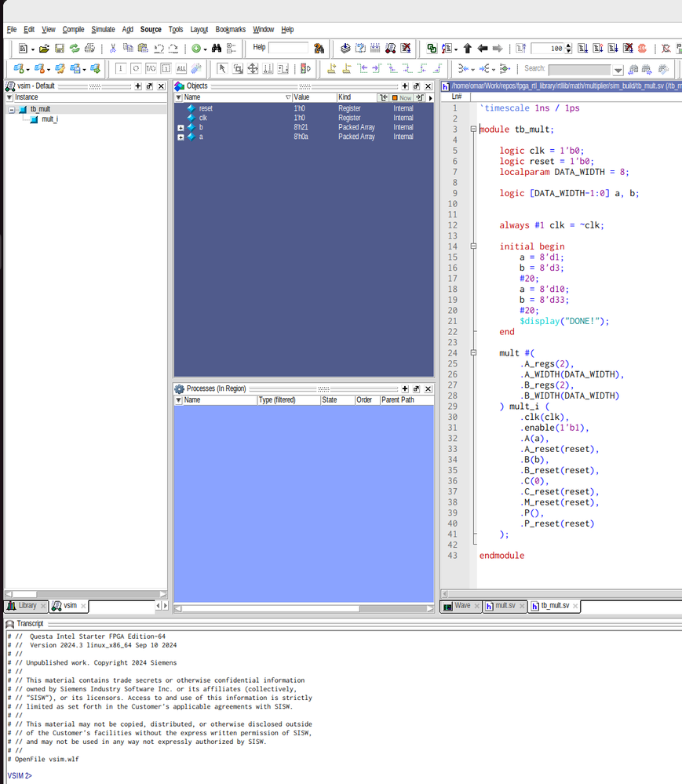The width and height of the screenshot is (682, 784).
Task: Expand the packed array signal a
Action: [x=181, y=137]
